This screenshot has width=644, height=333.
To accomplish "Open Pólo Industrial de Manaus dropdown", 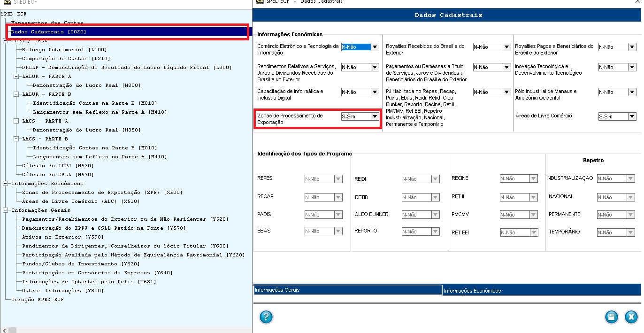I will pyautogui.click(x=632, y=92).
